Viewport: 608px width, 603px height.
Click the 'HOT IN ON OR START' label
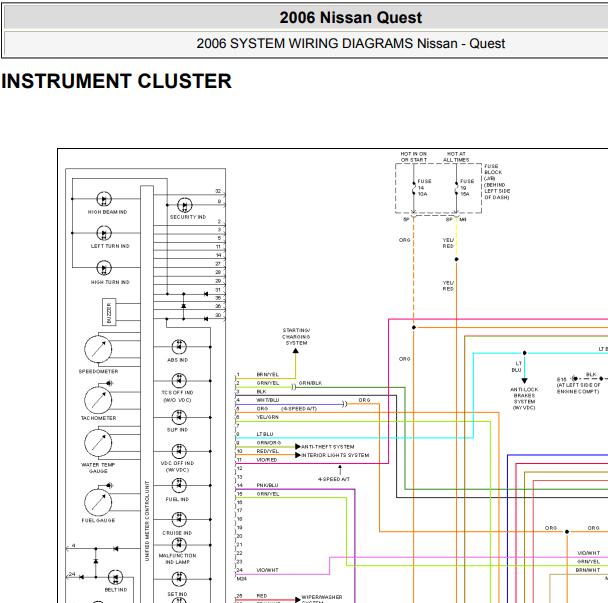pos(414,157)
